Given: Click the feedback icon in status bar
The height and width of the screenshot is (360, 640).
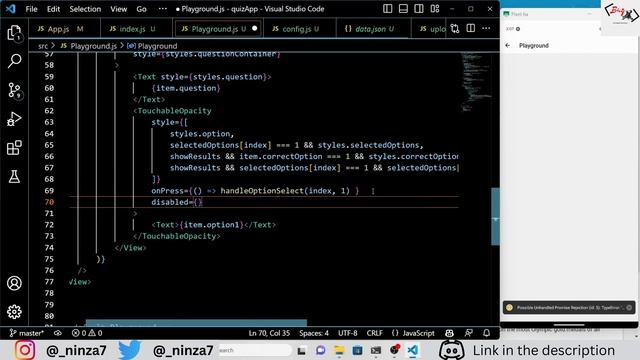Looking at the screenshot, I should (468, 333).
